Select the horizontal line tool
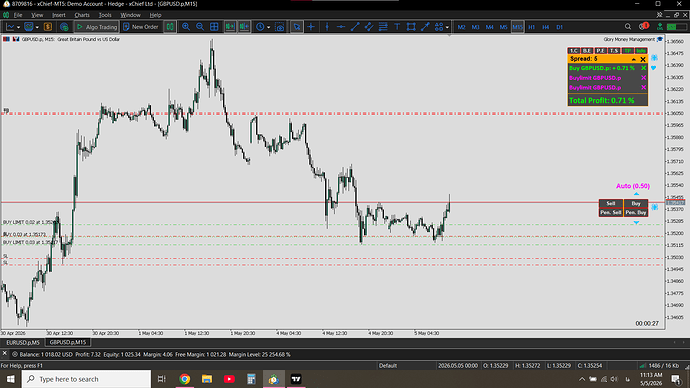 [341, 27]
